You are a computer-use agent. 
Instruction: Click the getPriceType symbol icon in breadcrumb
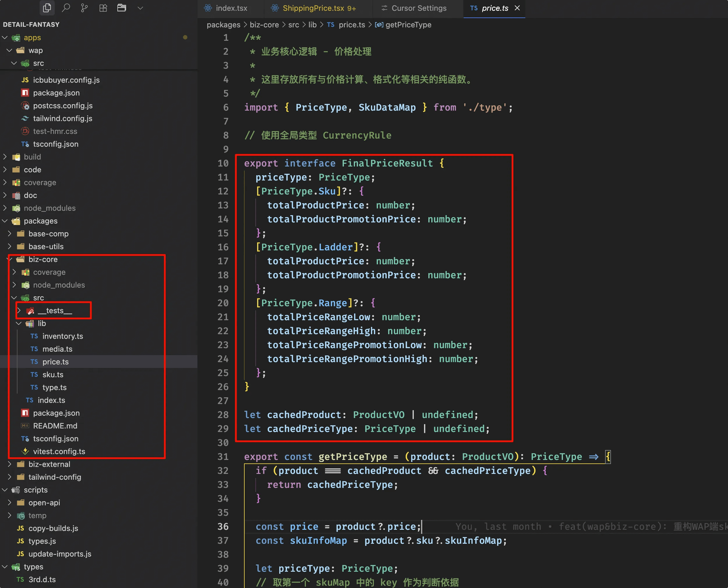(379, 25)
